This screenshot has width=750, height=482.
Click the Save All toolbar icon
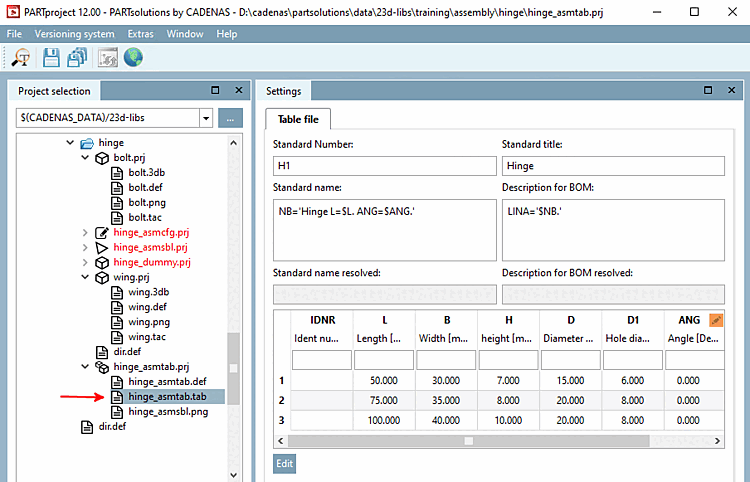tap(77, 58)
